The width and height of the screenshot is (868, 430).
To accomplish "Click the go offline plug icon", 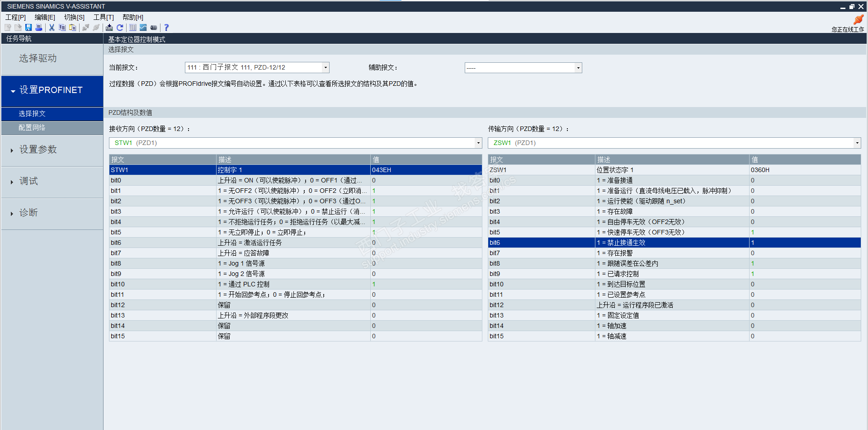I will point(96,28).
